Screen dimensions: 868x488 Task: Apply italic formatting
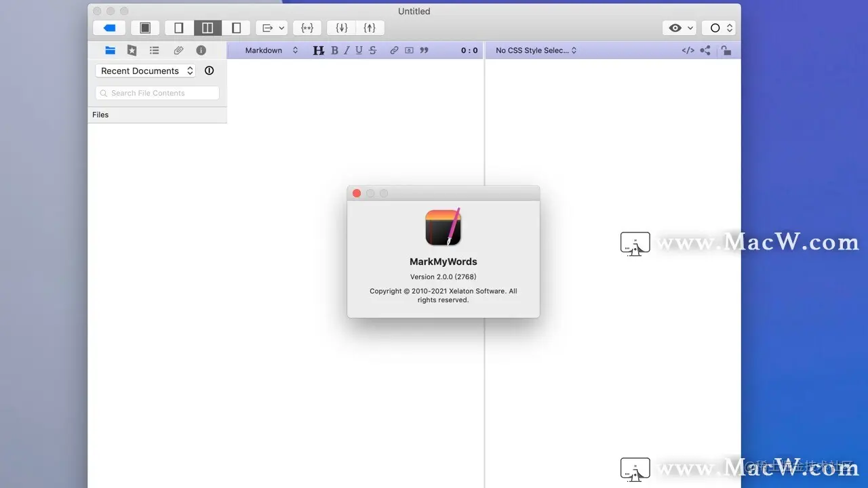pyautogui.click(x=347, y=50)
